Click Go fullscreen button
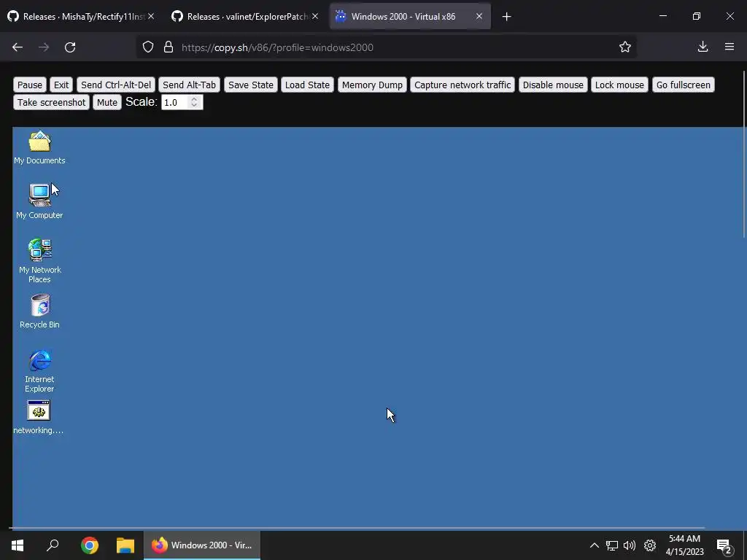This screenshot has height=560, width=747. [683, 85]
